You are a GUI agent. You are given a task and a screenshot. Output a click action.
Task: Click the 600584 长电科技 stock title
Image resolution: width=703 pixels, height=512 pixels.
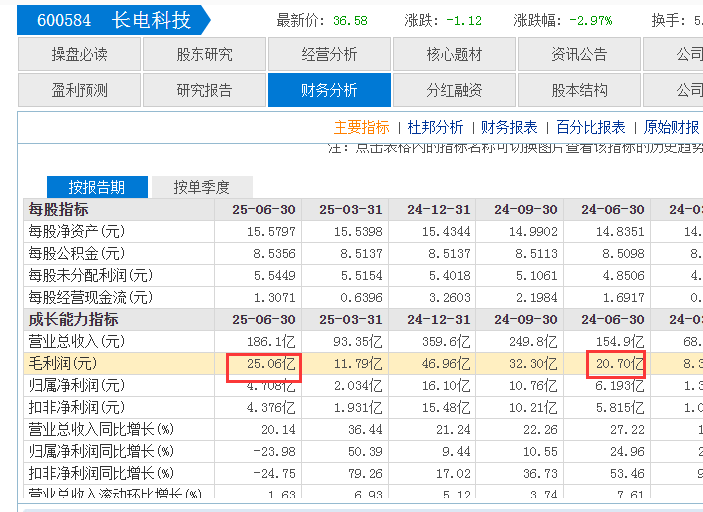point(113,20)
